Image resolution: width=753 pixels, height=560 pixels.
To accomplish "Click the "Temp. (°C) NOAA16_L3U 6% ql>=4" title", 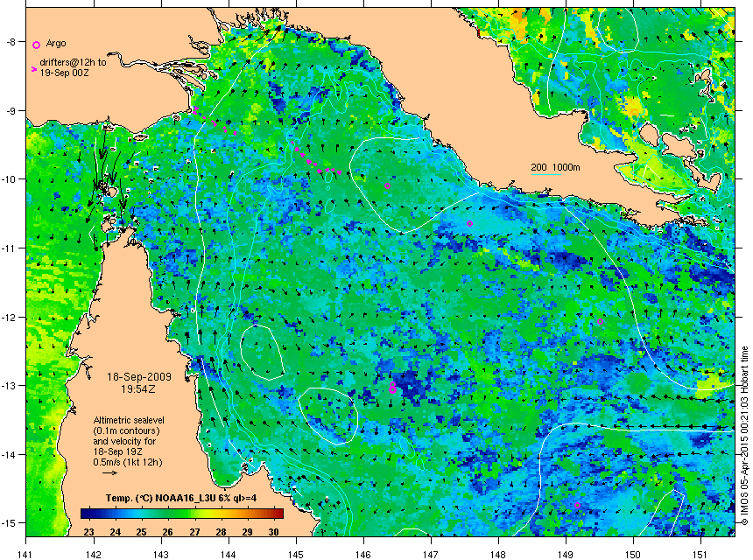I will [x=181, y=498].
